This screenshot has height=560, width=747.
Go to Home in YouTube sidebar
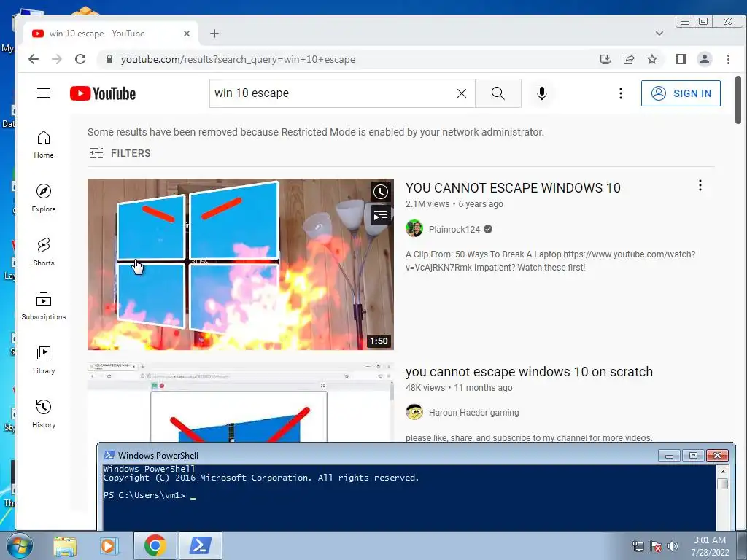[x=43, y=144]
